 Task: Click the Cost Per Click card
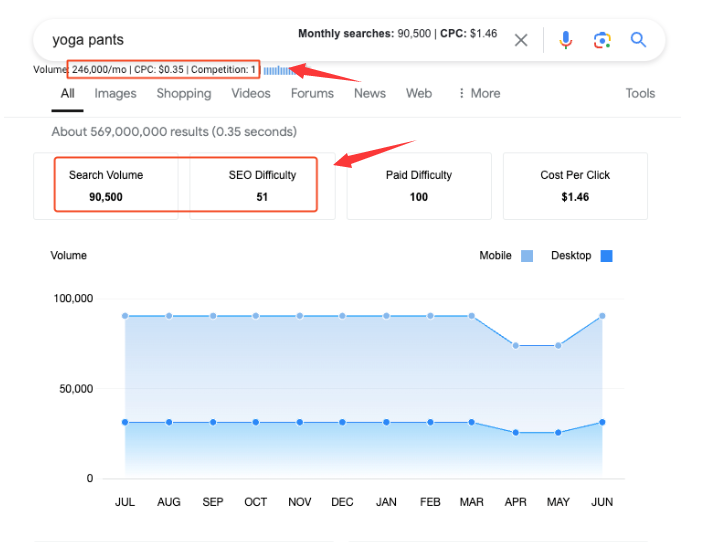[575, 185]
